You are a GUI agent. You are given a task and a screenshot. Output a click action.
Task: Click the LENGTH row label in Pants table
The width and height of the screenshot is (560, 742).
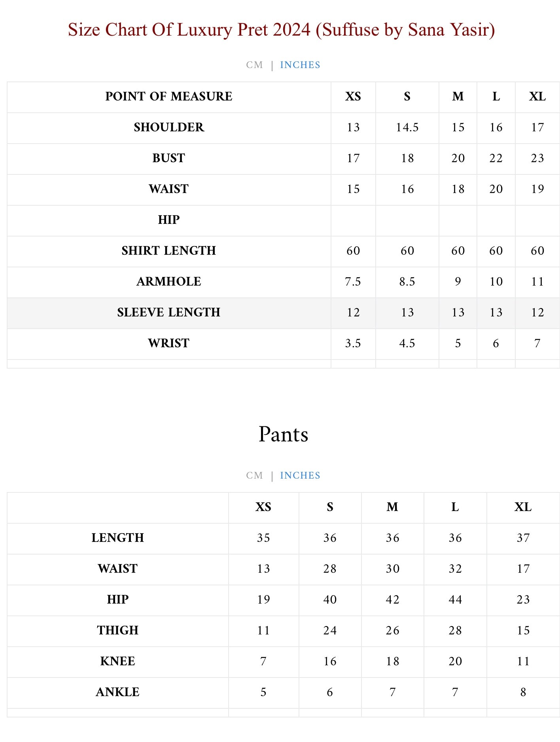tap(118, 538)
